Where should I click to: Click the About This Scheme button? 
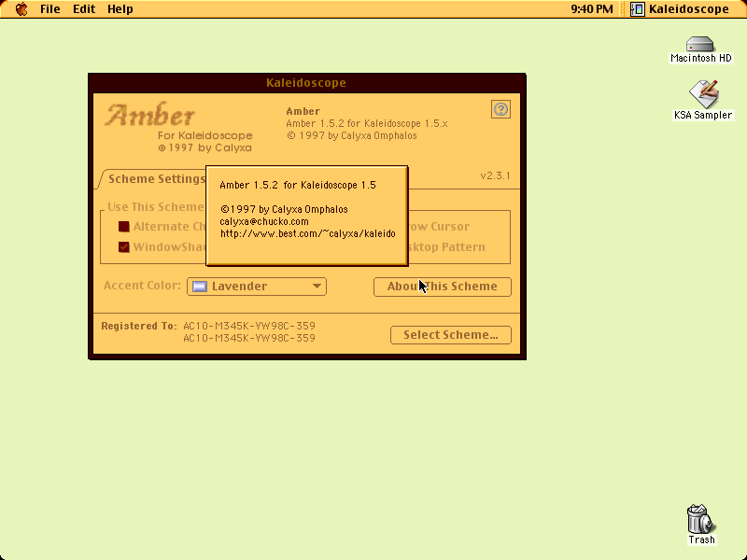pyautogui.click(x=442, y=287)
